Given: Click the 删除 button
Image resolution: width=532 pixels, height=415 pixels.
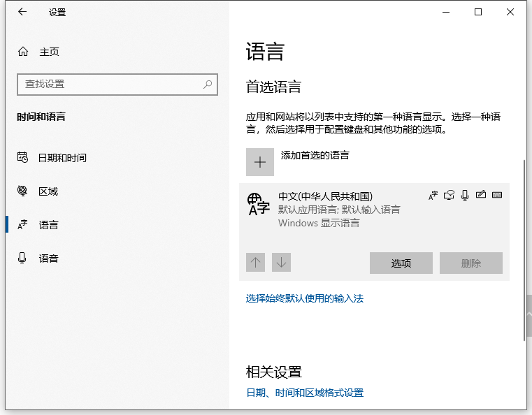Looking at the screenshot, I should 470,263.
